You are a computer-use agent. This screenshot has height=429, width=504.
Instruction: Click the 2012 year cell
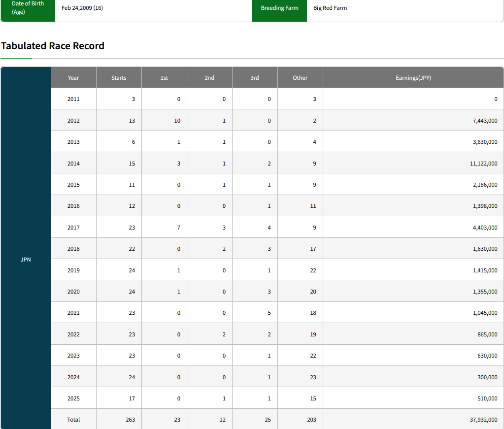point(73,121)
